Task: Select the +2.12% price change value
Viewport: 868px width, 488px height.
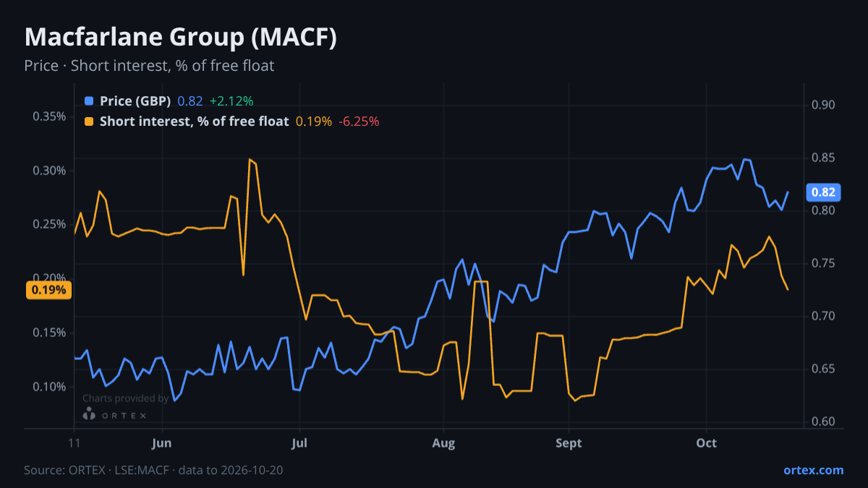Action: click(x=231, y=101)
